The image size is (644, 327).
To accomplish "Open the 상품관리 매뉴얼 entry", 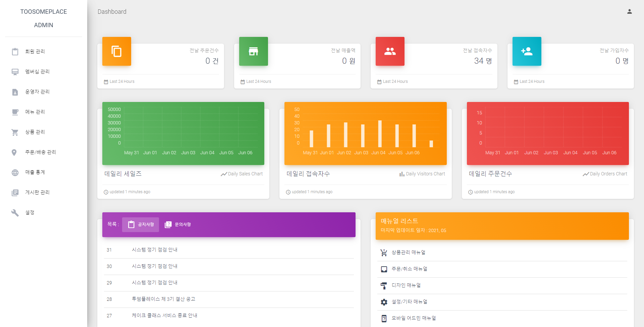I will point(408,253).
